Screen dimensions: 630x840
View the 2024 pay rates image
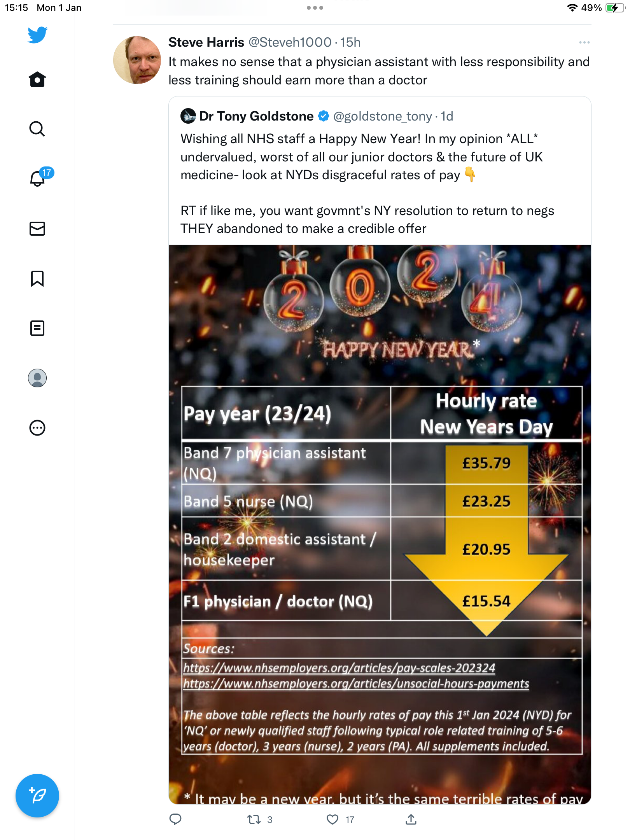click(x=380, y=524)
